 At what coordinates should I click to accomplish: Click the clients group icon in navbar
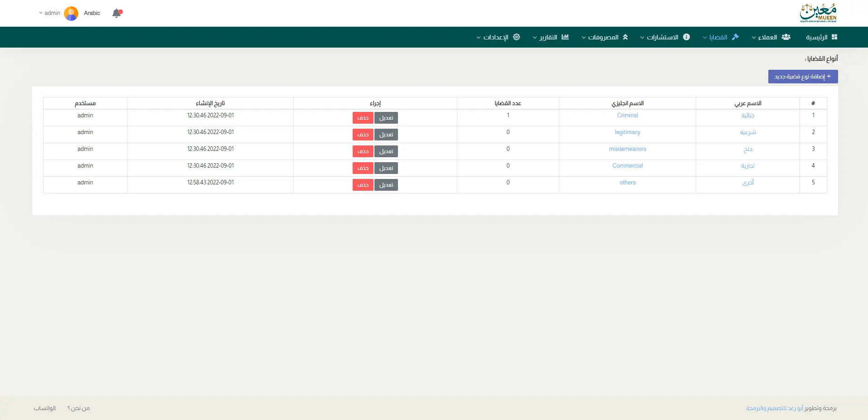pos(786,37)
